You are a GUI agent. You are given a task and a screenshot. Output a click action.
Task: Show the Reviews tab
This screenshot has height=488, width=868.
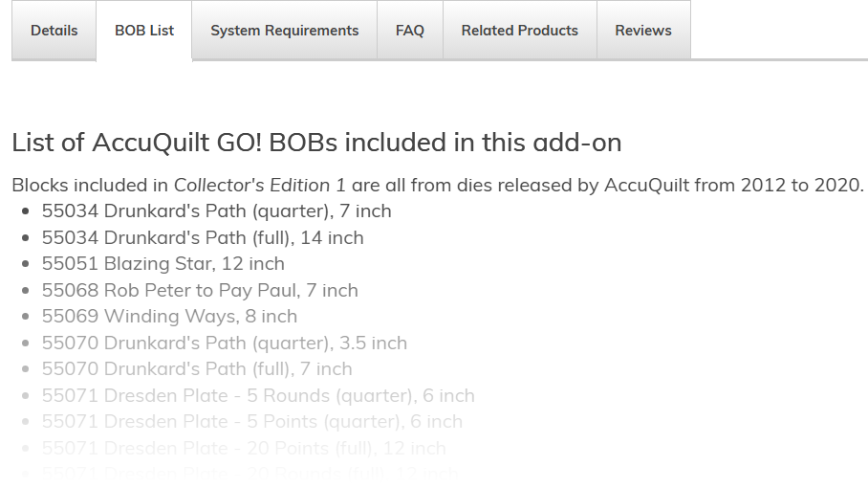pos(642,31)
